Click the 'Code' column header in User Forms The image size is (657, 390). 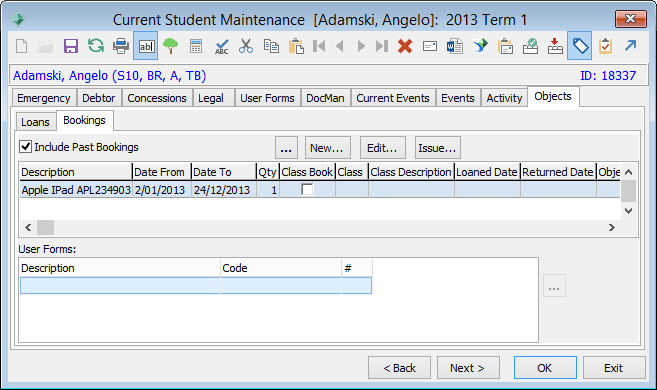pyautogui.click(x=280, y=268)
